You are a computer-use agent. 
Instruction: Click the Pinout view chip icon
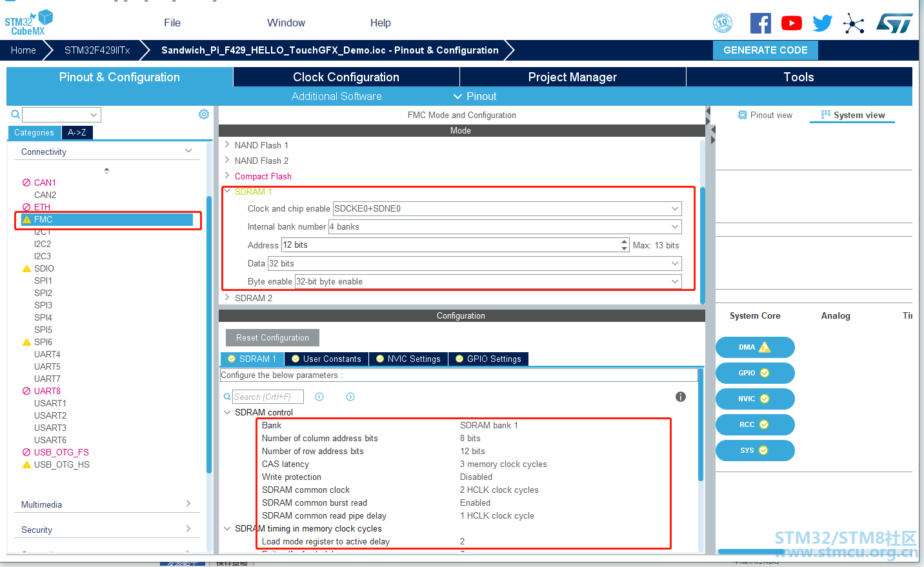tap(742, 115)
